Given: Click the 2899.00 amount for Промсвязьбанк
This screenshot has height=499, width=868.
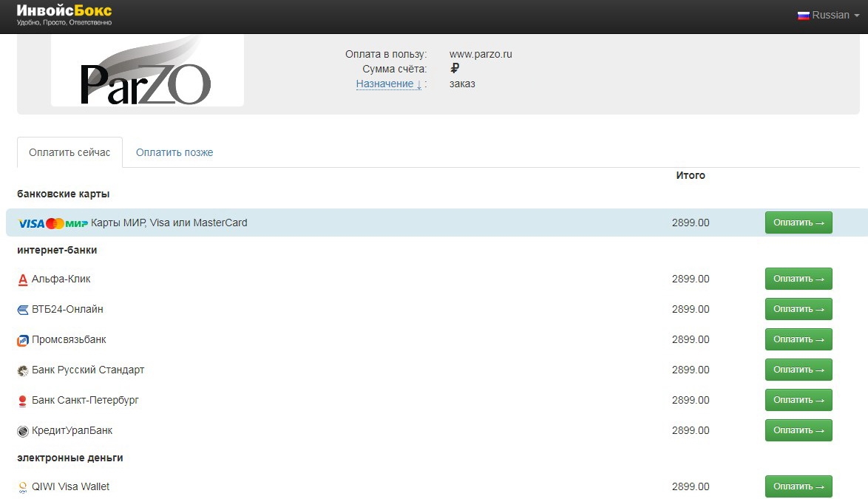Looking at the screenshot, I should coord(691,339).
